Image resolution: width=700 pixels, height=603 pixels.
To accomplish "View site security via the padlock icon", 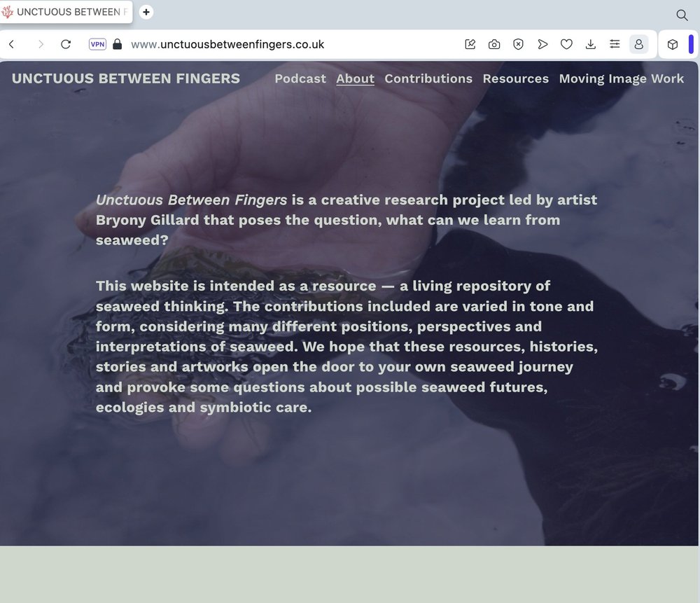I will click(116, 43).
